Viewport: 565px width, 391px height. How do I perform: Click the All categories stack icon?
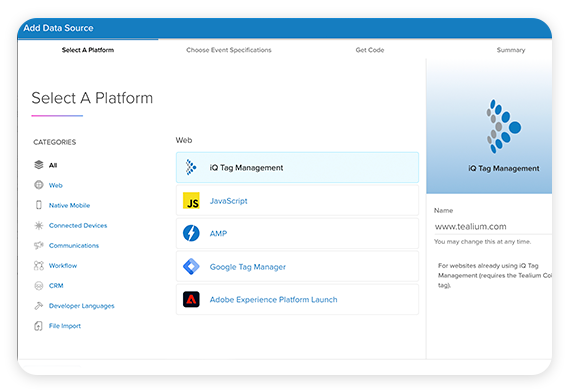pyautogui.click(x=39, y=165)
